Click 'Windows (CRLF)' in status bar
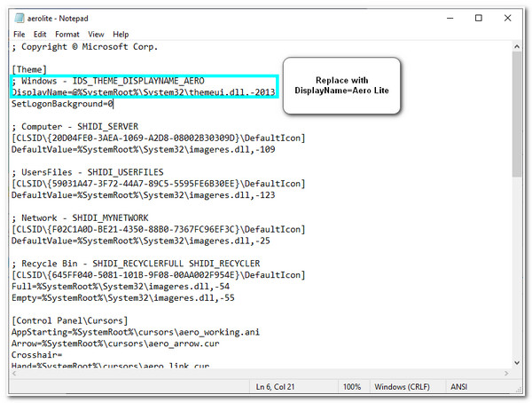 [402, 387]
